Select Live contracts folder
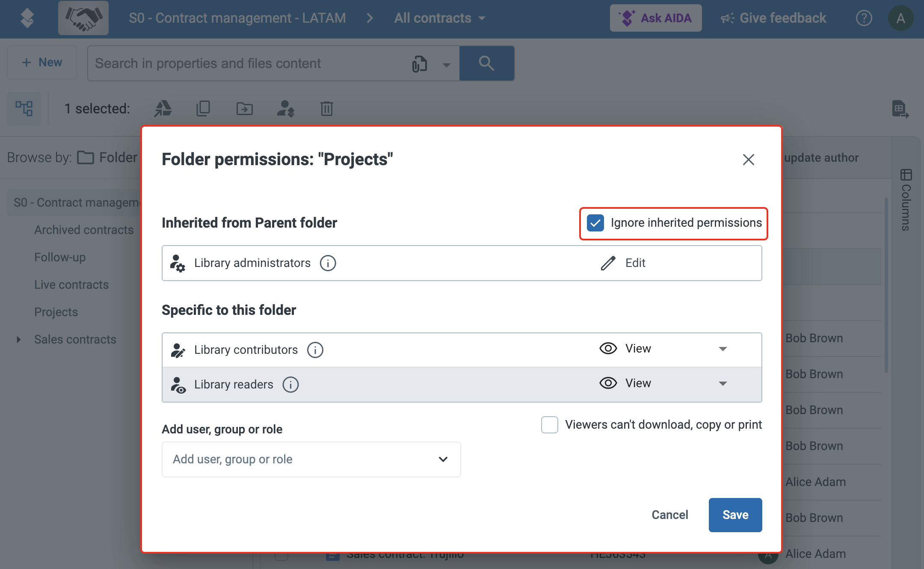The width and height of the screenshot is (924, 569). pos(71,284)
